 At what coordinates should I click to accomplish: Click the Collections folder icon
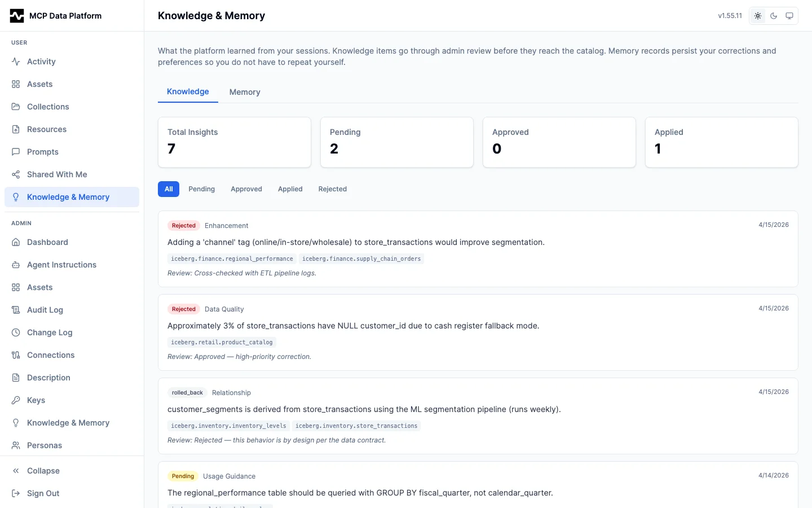16,107
